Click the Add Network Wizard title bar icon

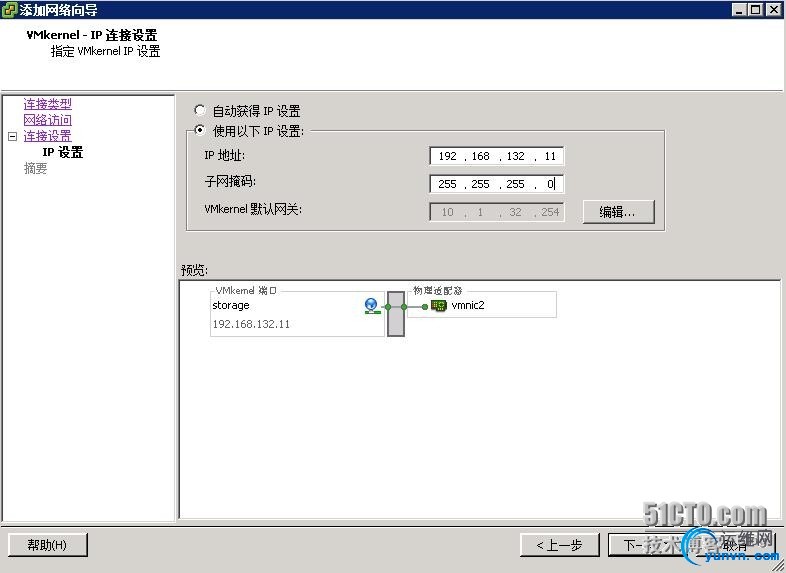(10, 10)
